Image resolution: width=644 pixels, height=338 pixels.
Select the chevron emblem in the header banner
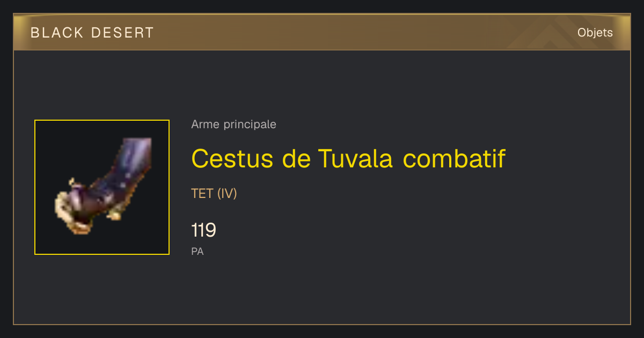tap(561, 33)
